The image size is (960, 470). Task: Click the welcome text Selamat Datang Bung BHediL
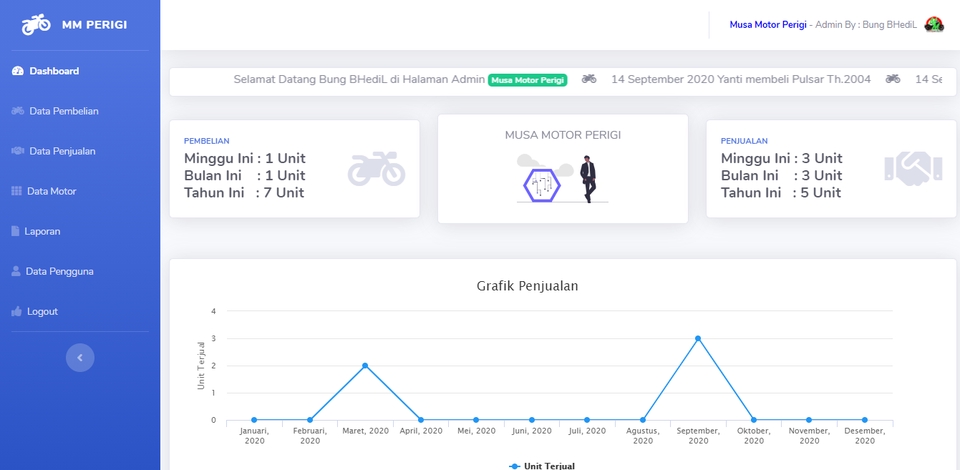click(359, 80)
